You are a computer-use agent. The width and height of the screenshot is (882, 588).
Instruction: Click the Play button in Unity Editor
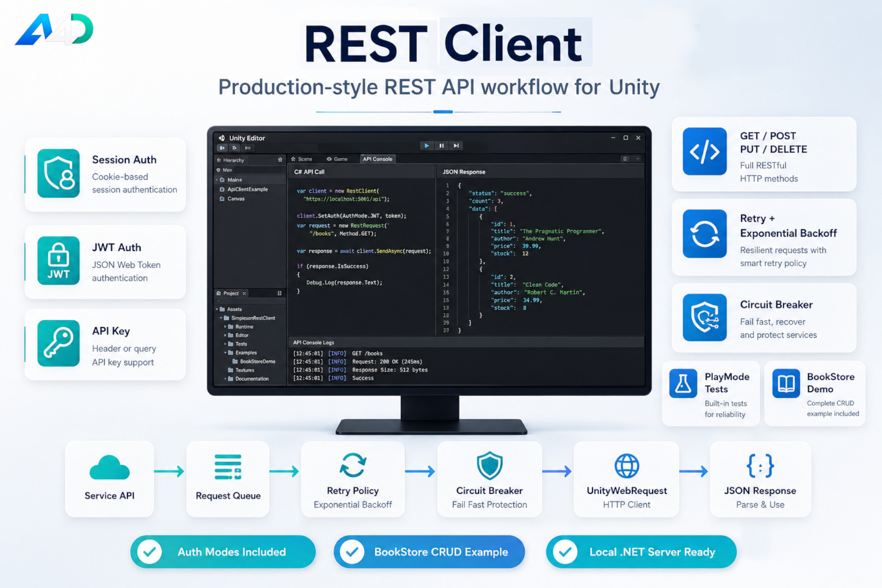[426, 146]
